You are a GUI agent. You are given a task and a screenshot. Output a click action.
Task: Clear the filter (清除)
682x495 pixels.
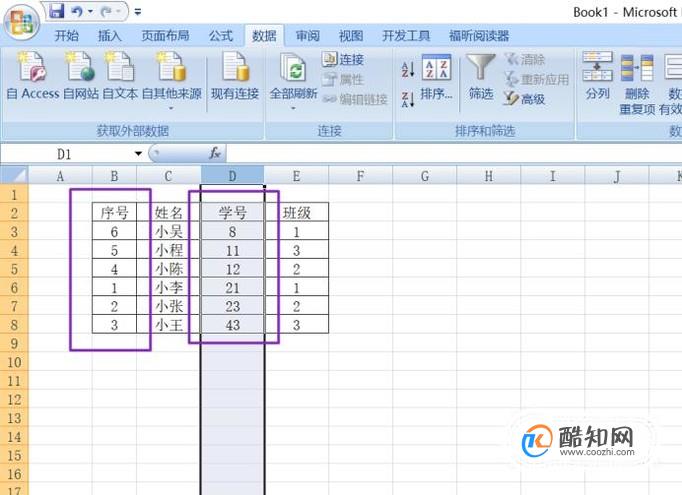(525, 59)
